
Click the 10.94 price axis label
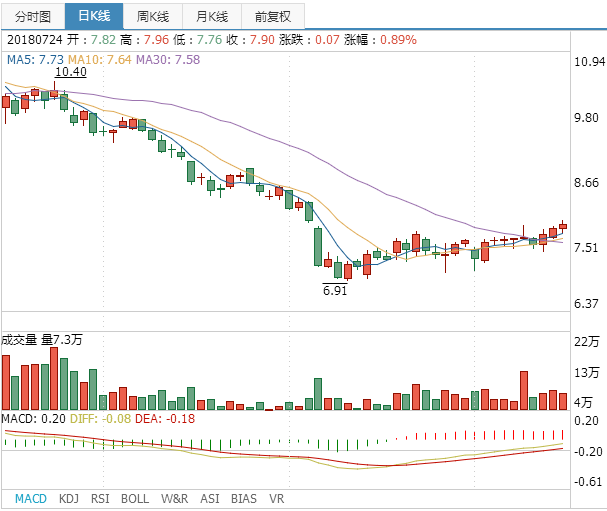[x=589, y=62]
